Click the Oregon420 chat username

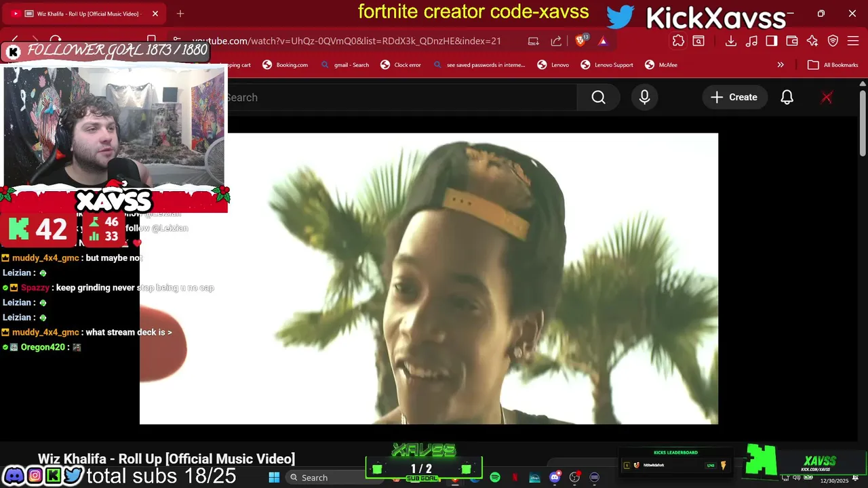click(x=43, y=347)
